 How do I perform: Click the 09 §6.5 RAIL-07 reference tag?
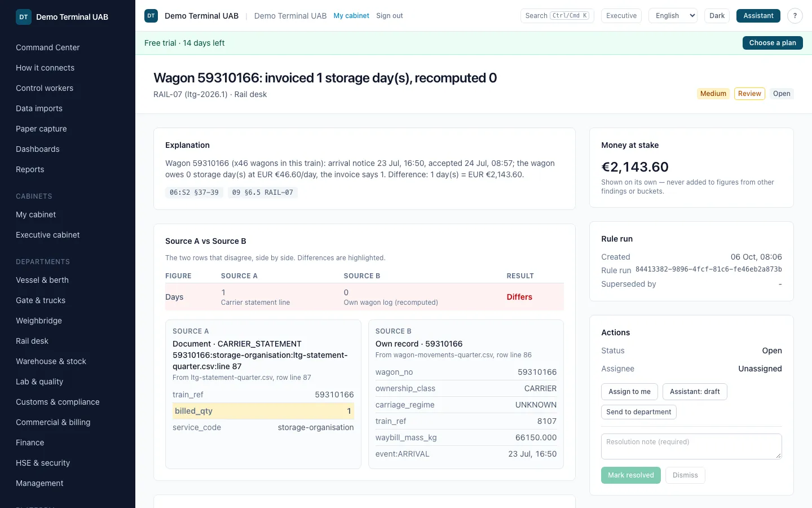263,192
